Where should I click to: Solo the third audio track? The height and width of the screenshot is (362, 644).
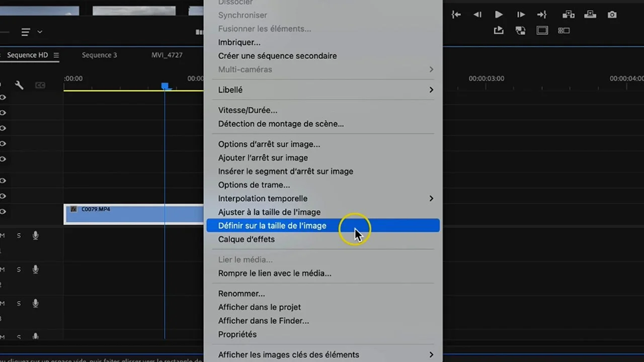(19, 303)
